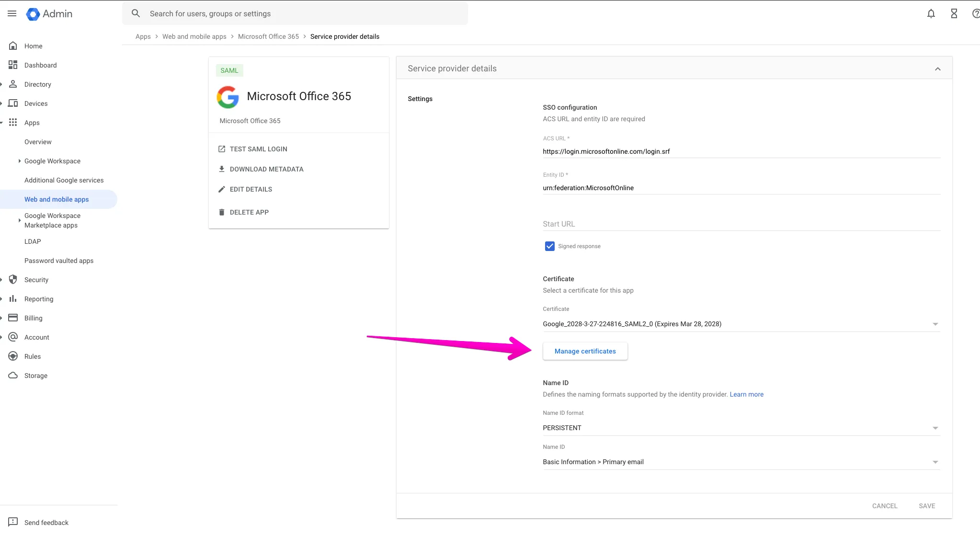Screen dimensions: 980x536
Task: Click the Storage cloud icon
Action: 13,375
